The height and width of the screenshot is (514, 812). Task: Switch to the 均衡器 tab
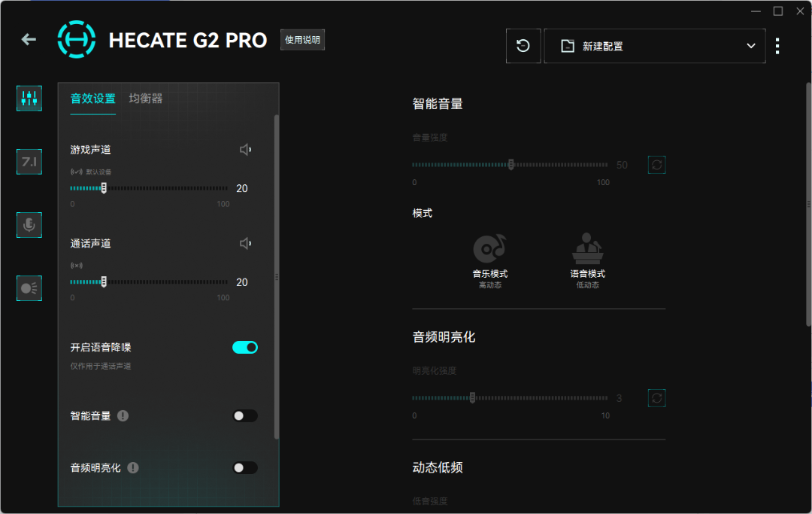[x=146, y=99]
